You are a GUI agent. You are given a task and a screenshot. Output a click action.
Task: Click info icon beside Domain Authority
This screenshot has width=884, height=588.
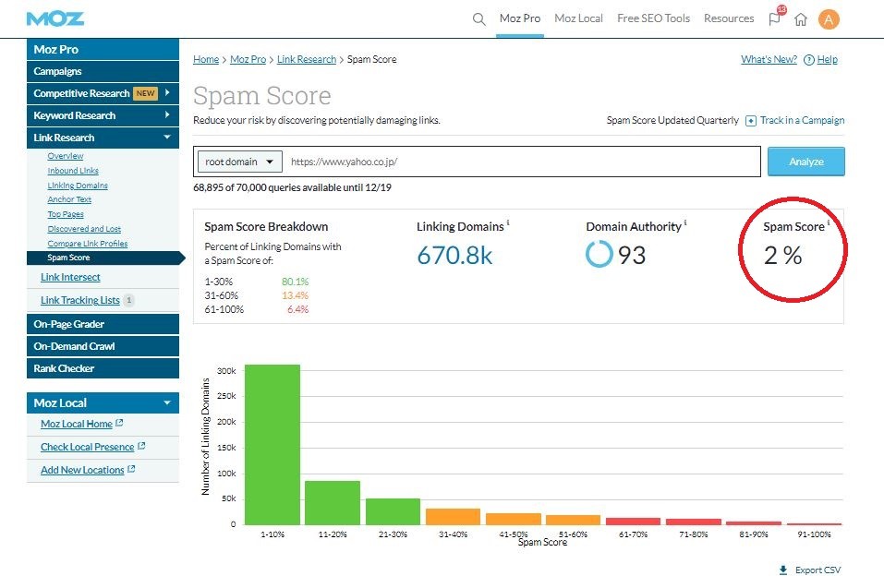tap(685, 223)
